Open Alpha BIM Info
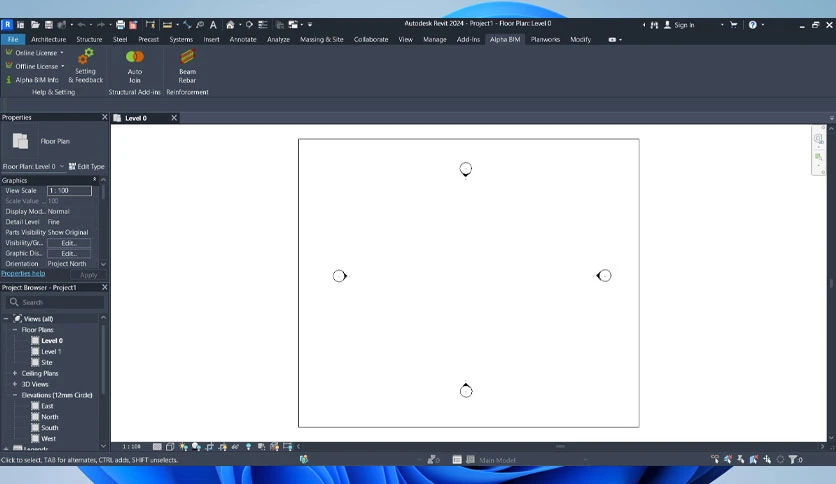 (32, 80)
